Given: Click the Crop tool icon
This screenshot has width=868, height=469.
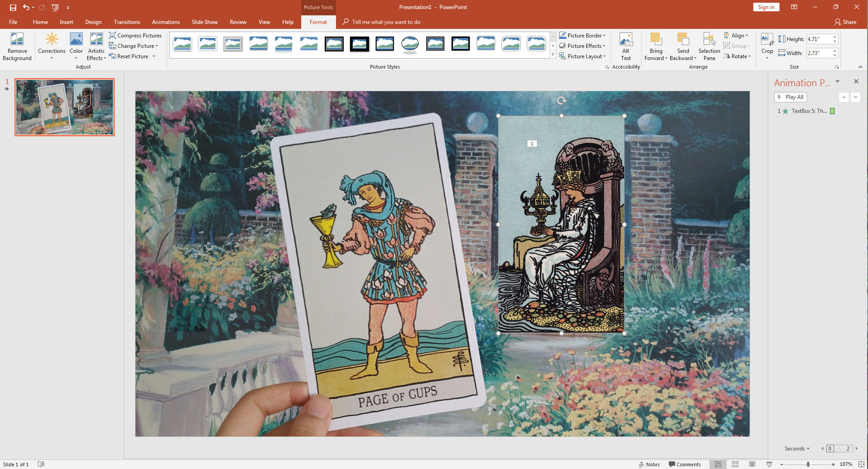Looking at the screenshot, I should [767, 40].
